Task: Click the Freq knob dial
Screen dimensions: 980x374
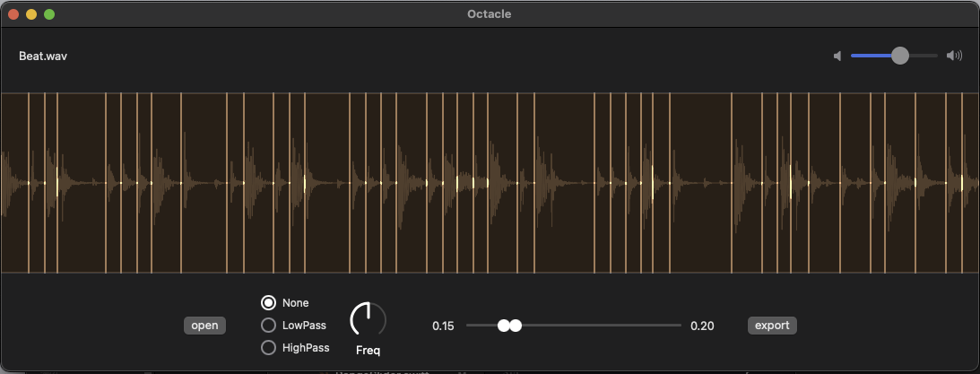Action: click(369, 320)
